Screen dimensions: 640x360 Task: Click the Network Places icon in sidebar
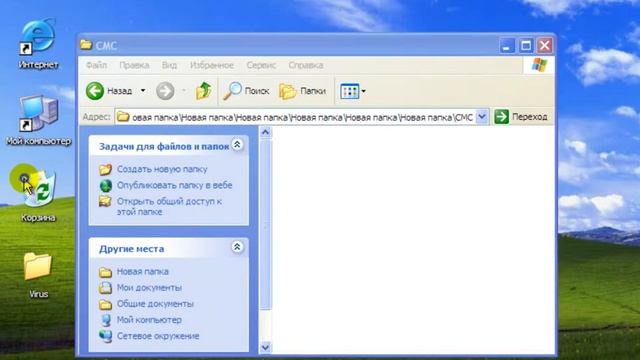click(x=105, y=336)
